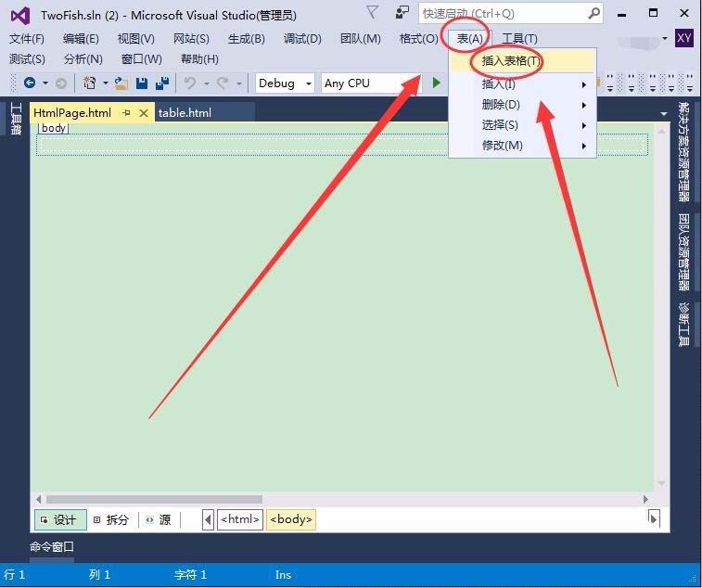The width and height of the screenshot is (702, 588).
Task: Click the Navigate Forward arrow icon
Action: point(61,83)
